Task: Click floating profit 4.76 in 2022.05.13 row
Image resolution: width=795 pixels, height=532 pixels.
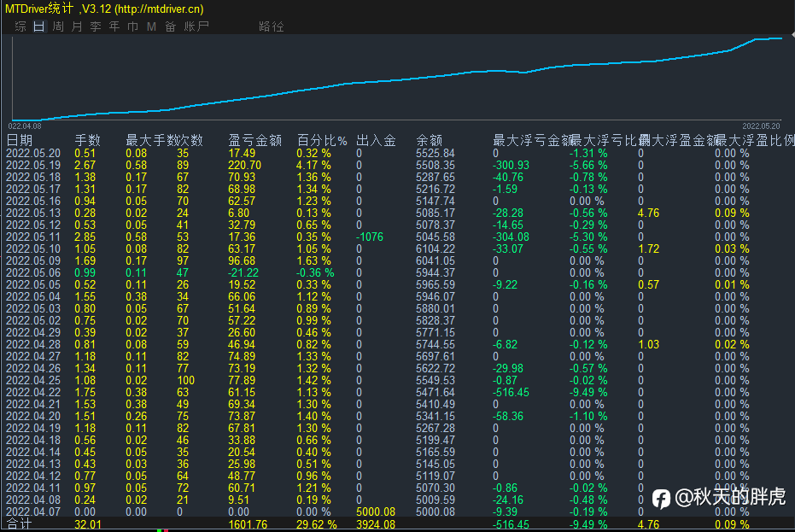Action: tap(648, 213)
